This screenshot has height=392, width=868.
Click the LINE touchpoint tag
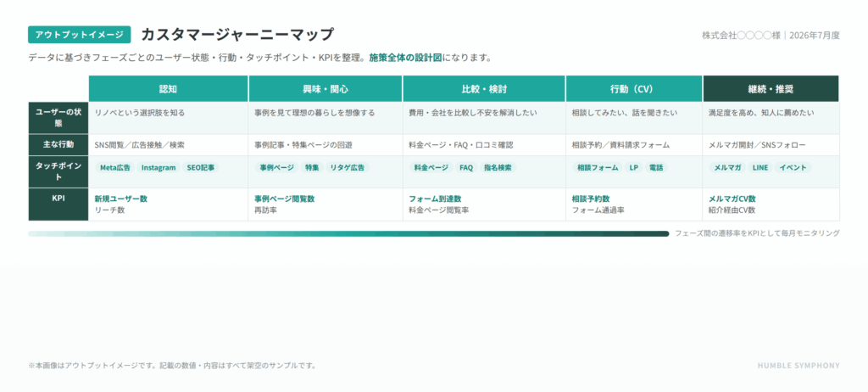point(760,167)
